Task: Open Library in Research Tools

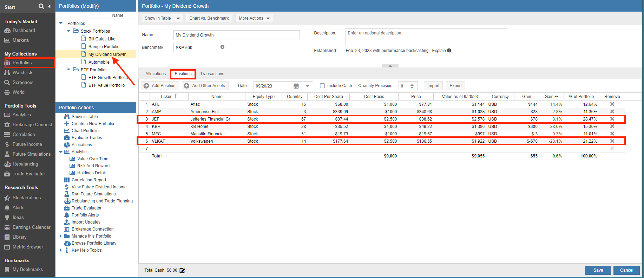Action: coord(20,237)
